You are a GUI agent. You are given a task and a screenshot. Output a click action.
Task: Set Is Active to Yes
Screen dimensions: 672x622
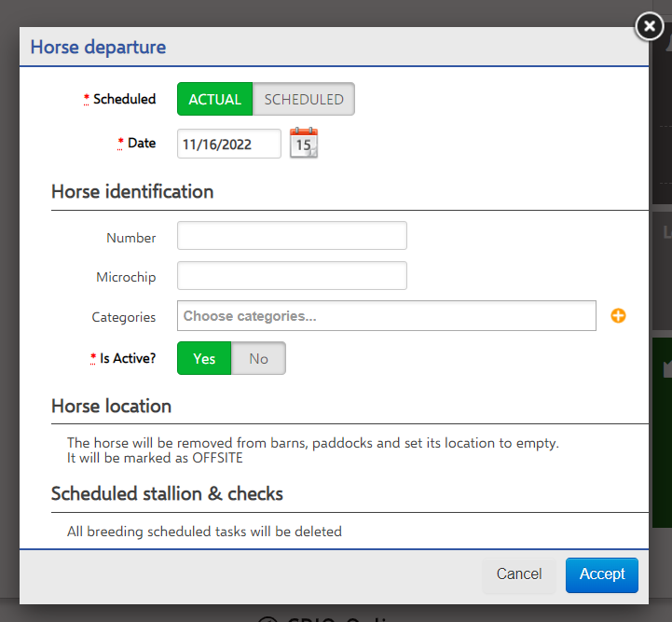204,358
